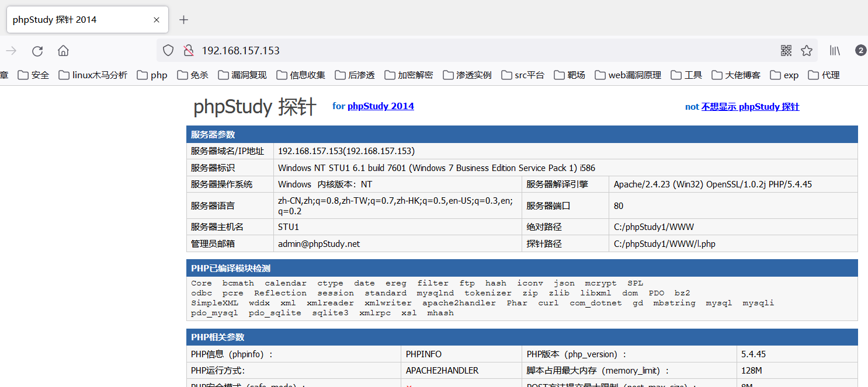Open the 后渗透 bookmark folder

pyautogui.click(x=355, y=75)
